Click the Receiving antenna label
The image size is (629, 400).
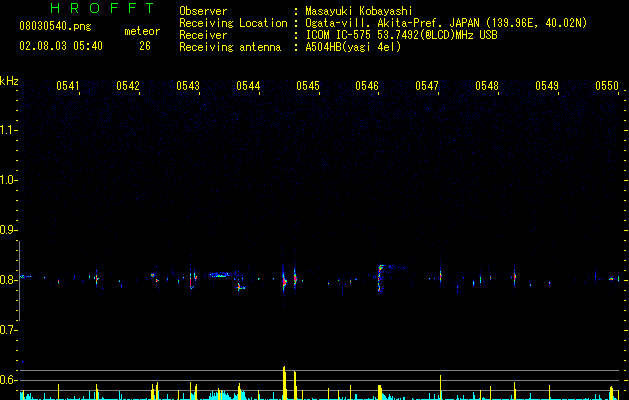(x=230, y=47)
